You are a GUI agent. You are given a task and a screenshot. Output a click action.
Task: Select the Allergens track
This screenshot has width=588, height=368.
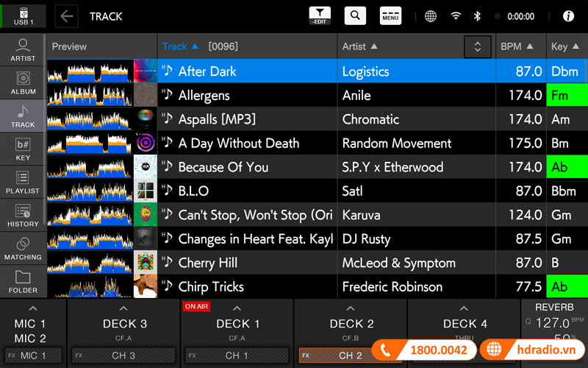coord(316,95)
